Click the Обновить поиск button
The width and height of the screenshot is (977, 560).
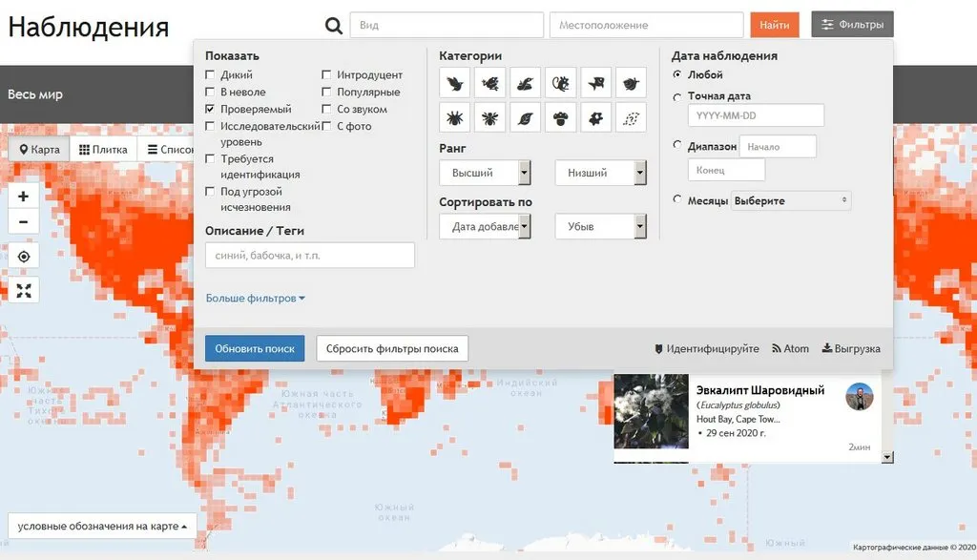click(255, 349)
